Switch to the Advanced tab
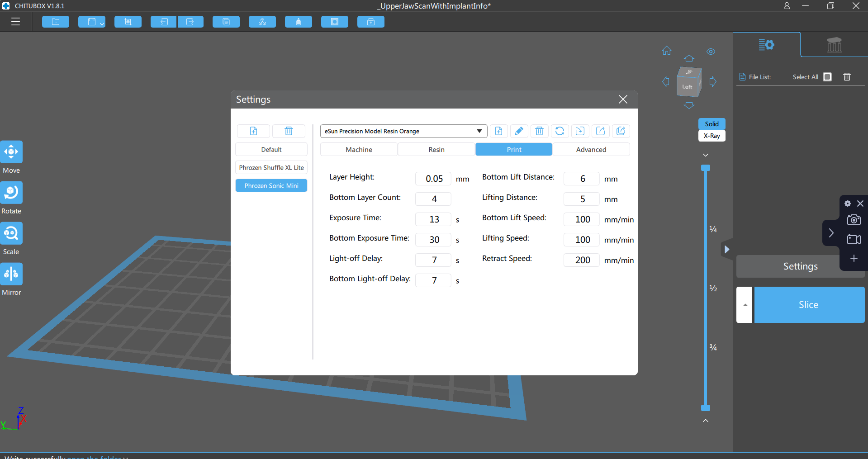Image resolution: width=868 pixels, height=459 pixels. 591,150
